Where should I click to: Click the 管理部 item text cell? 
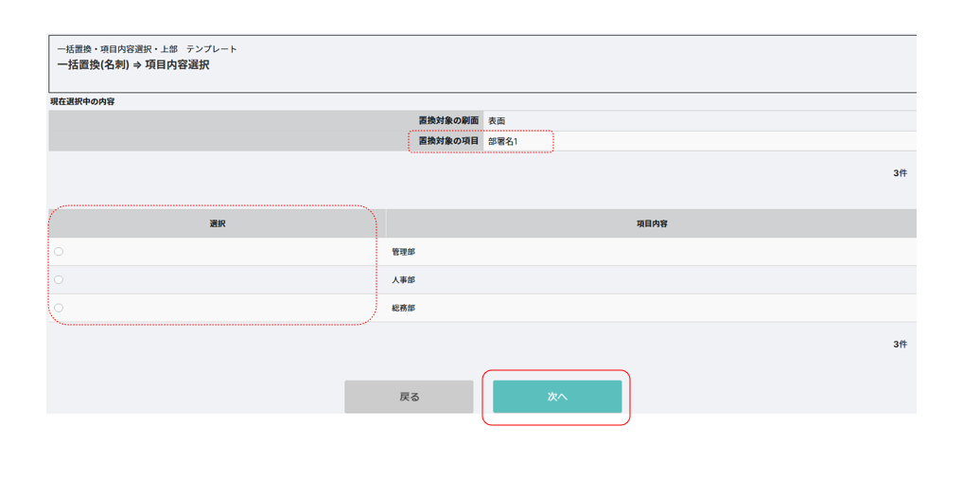651,252
